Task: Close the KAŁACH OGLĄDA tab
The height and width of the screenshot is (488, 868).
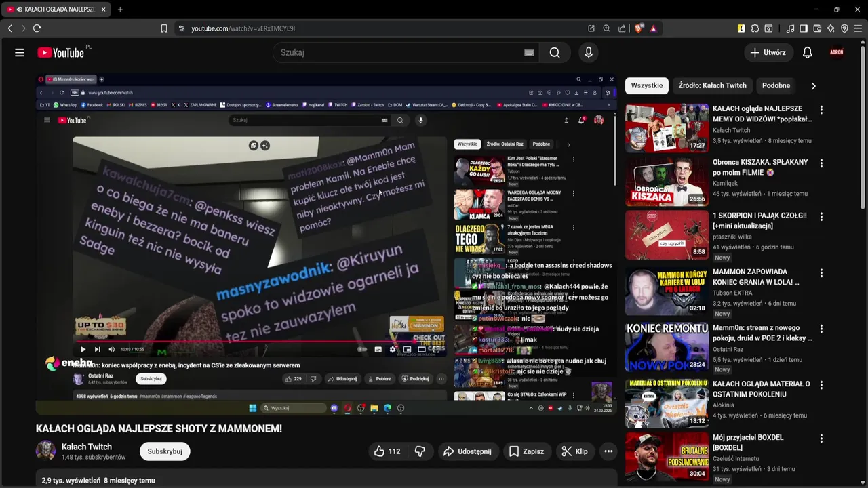Action: coord(103,9)
